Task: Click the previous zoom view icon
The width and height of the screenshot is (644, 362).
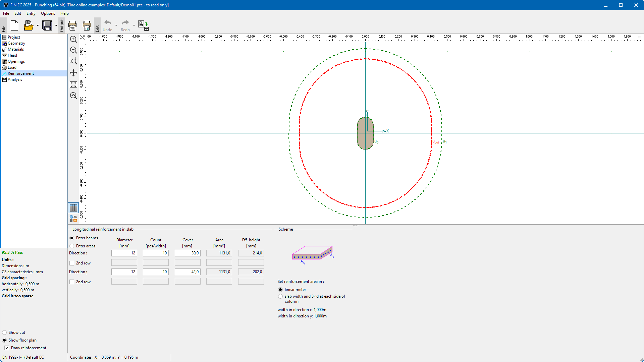Action: (73, 96)
